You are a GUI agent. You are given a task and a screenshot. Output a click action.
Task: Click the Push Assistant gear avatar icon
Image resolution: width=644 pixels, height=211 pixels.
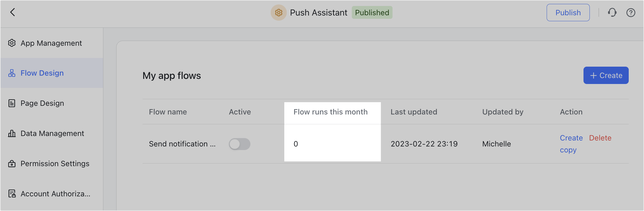279,13
